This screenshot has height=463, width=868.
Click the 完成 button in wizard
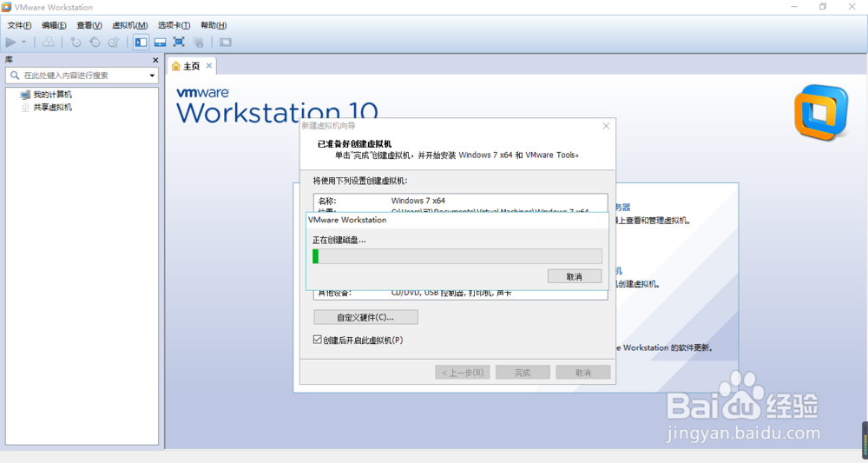point(523,372)
